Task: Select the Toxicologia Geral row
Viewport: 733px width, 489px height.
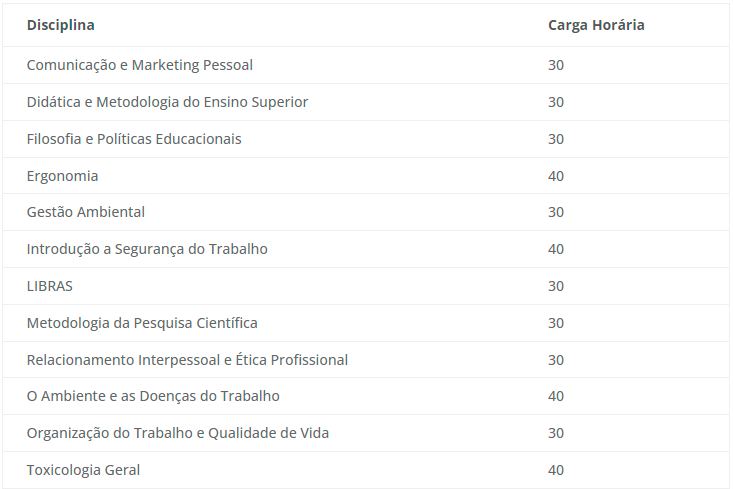Action: 366,470
